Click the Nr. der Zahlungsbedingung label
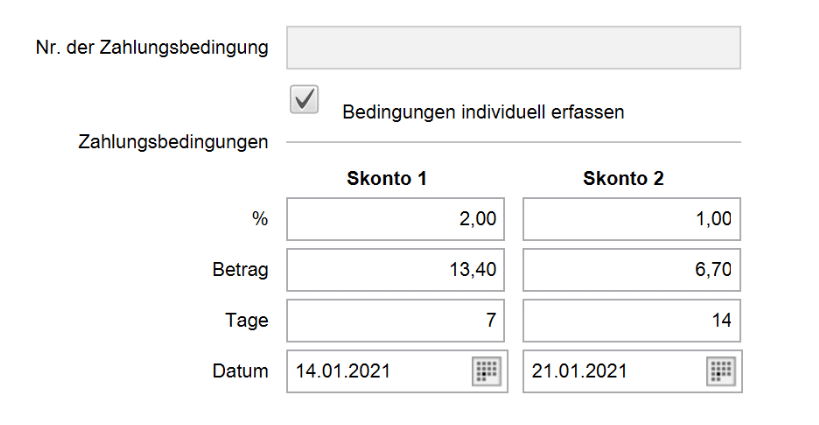819x425 pixels. pos(151,47)
